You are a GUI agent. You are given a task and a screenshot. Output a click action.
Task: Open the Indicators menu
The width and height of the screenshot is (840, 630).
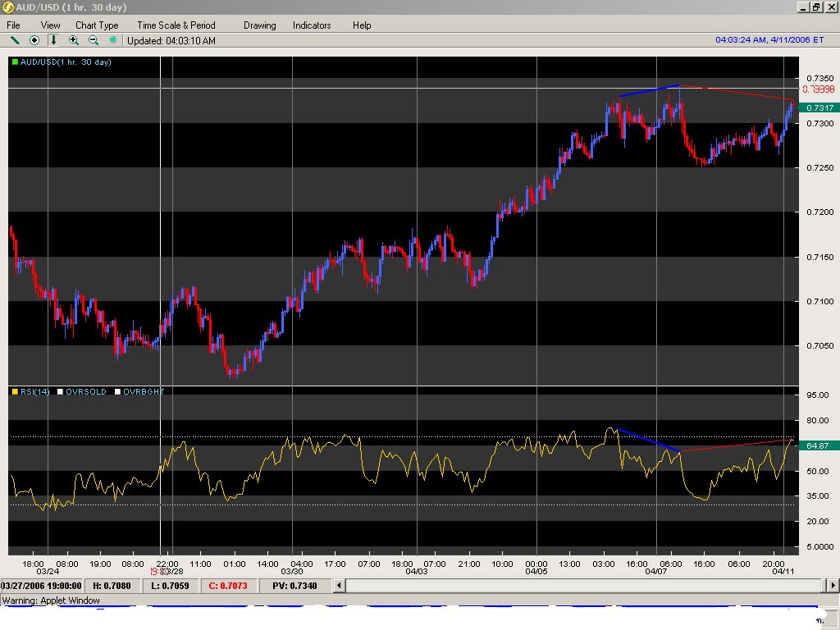point(312,25)
